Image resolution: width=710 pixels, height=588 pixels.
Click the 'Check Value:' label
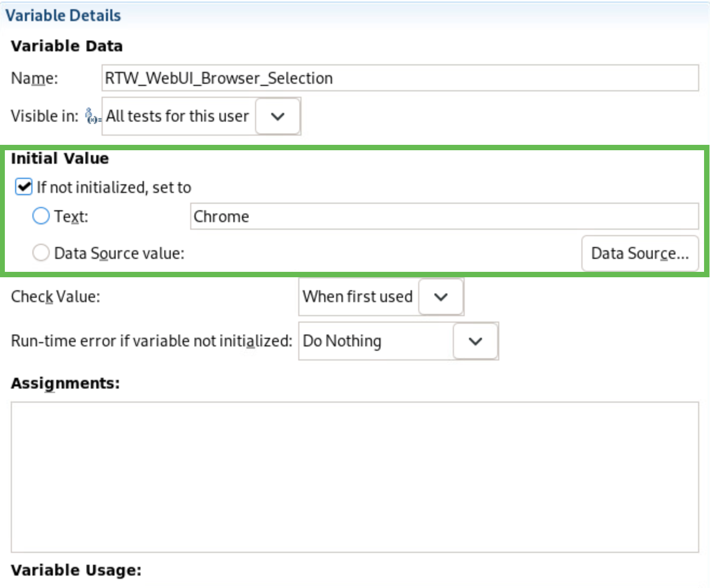56,297
